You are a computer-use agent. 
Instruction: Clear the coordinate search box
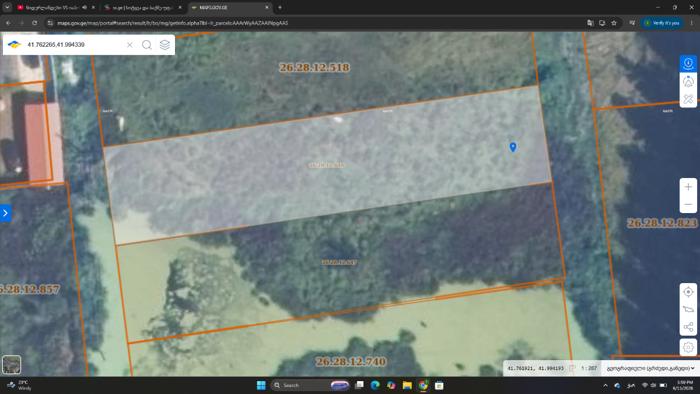(x=129, y=45)
